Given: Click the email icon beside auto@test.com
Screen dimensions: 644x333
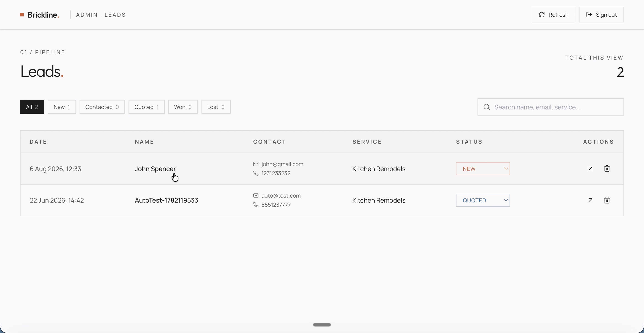Looking at the screenshot, I should click(256, 196).
